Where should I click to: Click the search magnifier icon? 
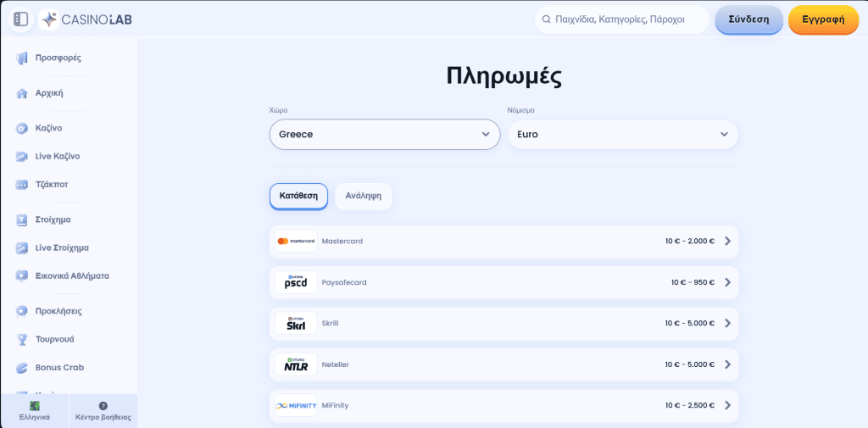click(x=547, y=19)
